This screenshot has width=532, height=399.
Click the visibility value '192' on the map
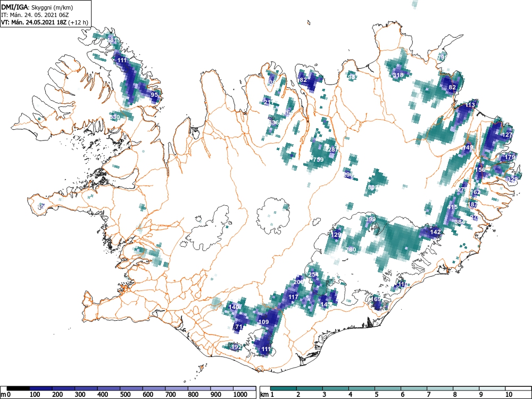[237, 347]
